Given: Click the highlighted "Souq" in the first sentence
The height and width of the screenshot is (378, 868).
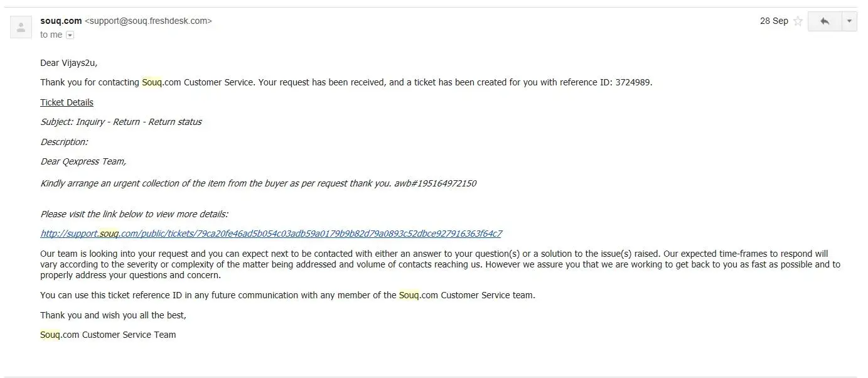Looking at the screenshot, I should 152,82.
